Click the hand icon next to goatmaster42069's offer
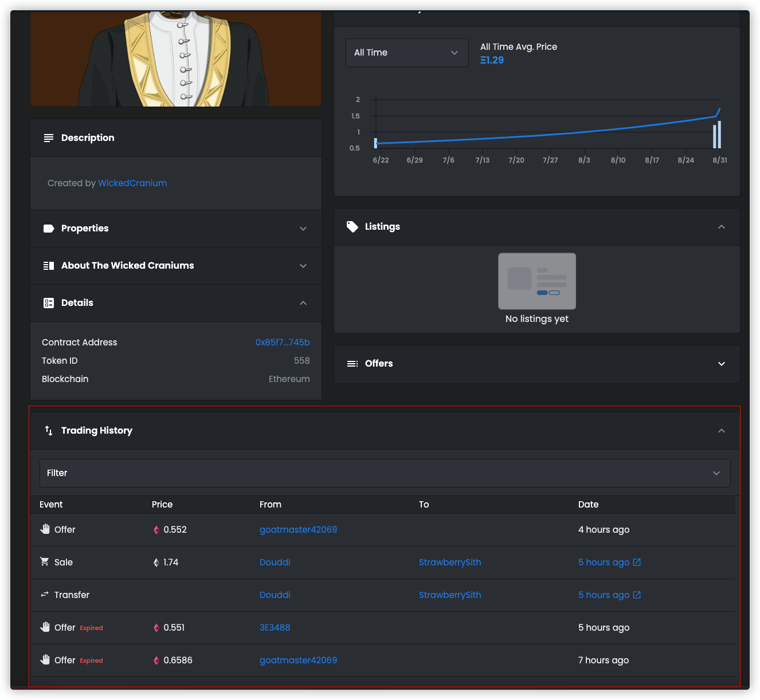The height and width of the screenshot is (700, 760). pyautogui.click(x=45, y=529)
